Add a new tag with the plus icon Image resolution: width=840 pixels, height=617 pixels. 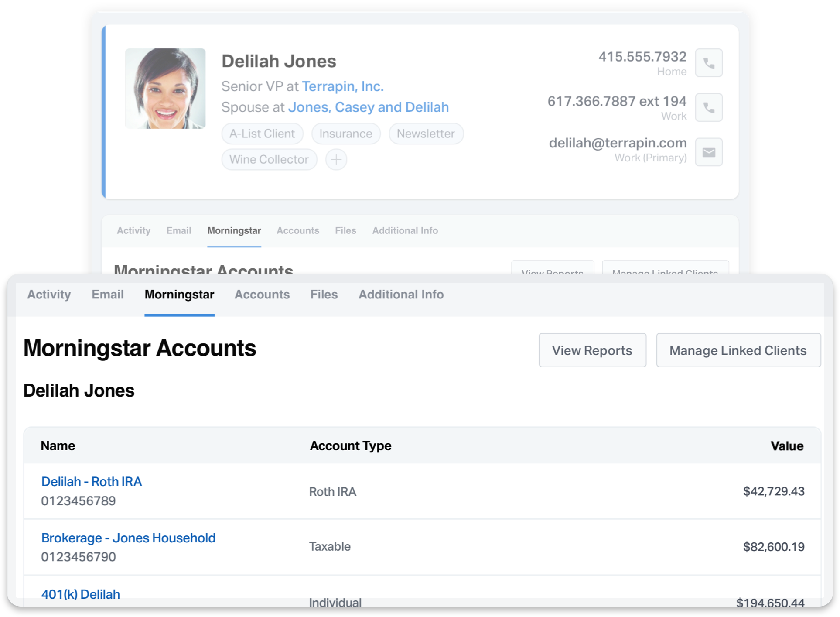tap(336, 159)
